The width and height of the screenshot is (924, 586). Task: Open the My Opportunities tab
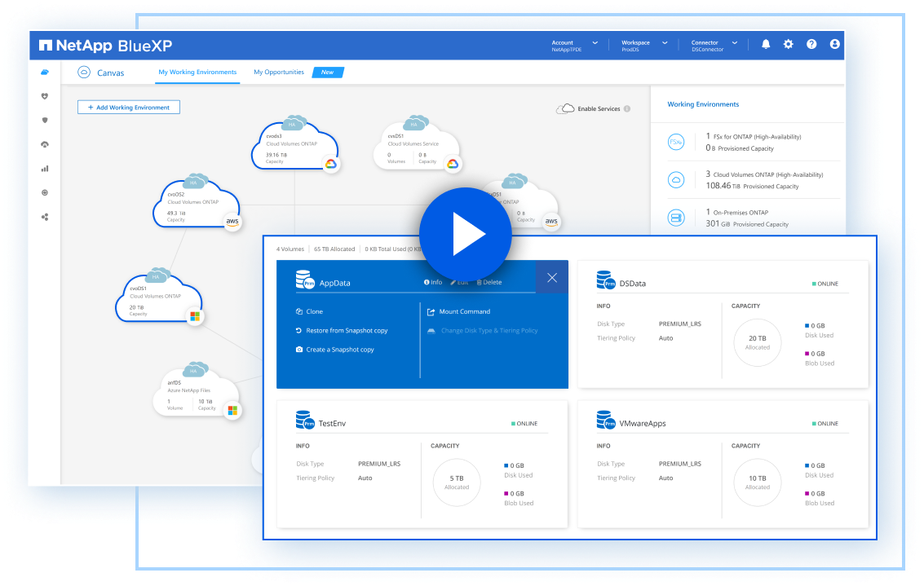tap(279, 73)
